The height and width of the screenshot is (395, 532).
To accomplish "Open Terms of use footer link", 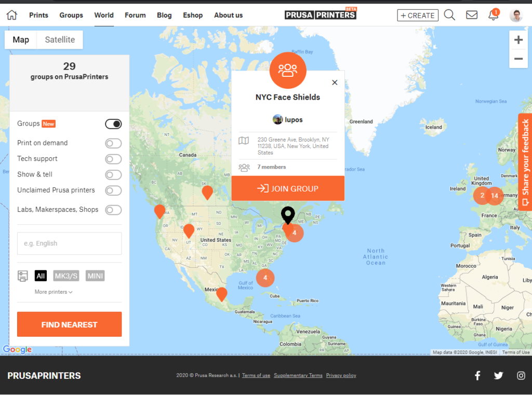I will click(x=256, y=375).
